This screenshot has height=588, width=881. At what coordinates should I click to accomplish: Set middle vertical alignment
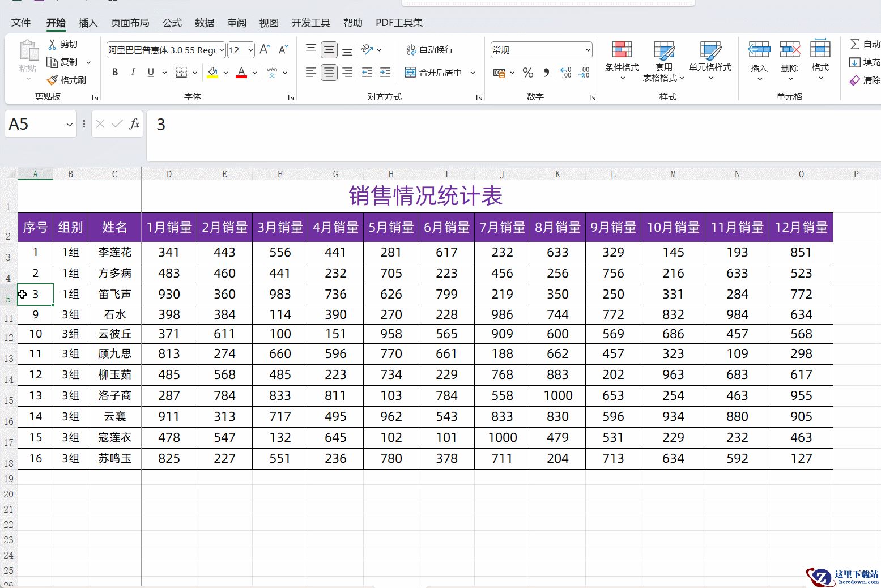[x=329, y=50]
